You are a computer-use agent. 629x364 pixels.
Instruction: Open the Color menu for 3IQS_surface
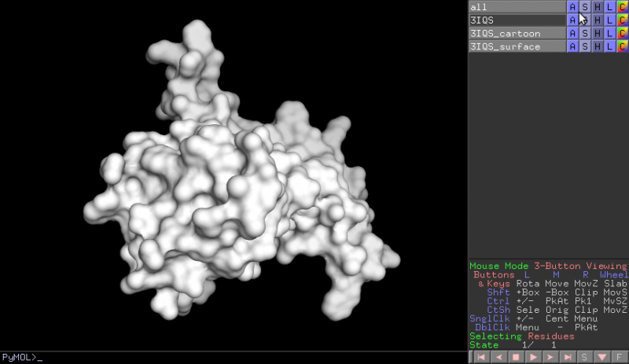click(622, 46)
